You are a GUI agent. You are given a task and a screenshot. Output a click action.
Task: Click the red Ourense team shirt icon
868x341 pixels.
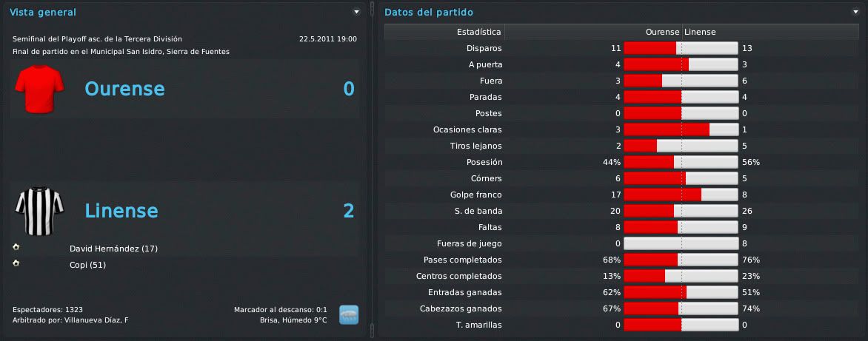(x=39, y=89)
